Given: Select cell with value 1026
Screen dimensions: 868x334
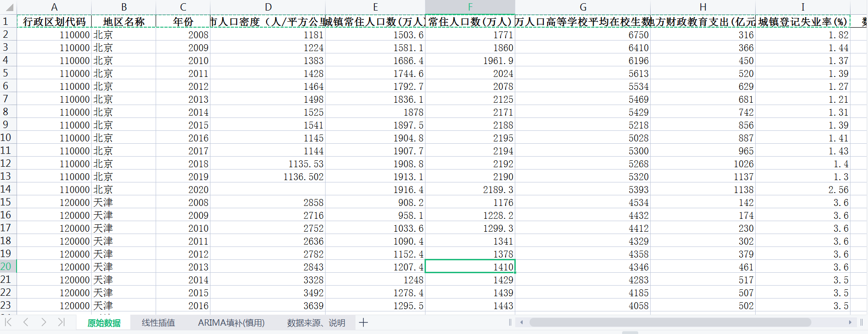Looking at the screenshot, I should (x=703, y=164).
